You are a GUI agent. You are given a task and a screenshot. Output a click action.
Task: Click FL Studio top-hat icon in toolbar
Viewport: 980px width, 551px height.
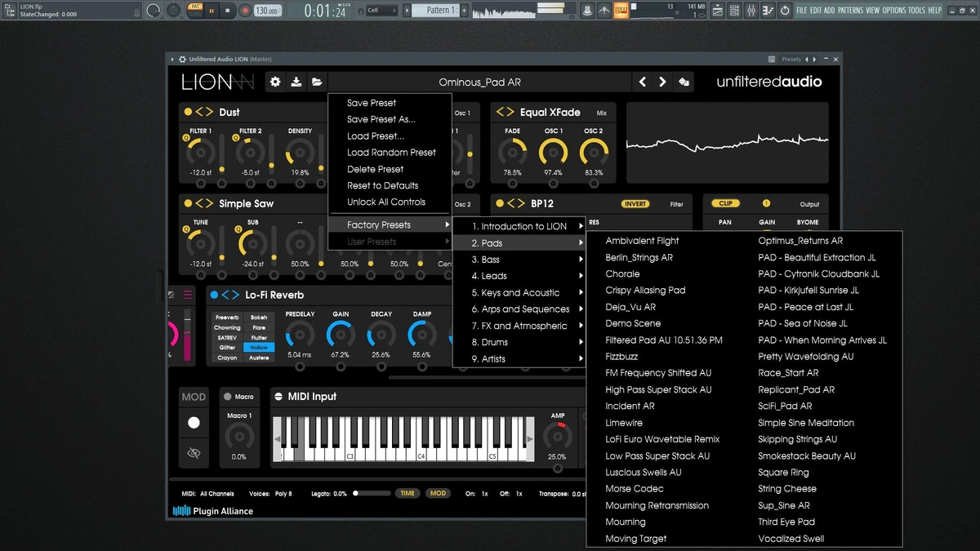point(586,10)
